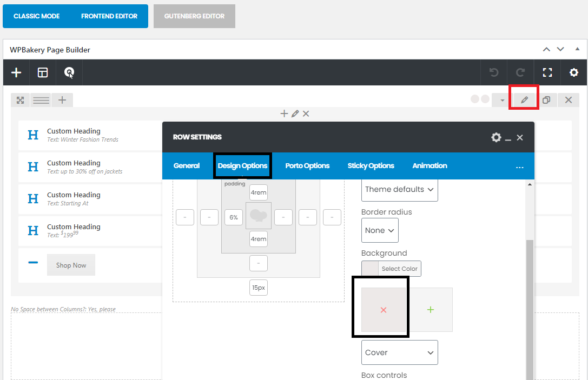Open the row column layout icon
The width and height of the screenshot is (588, 380).
(41, 100)
